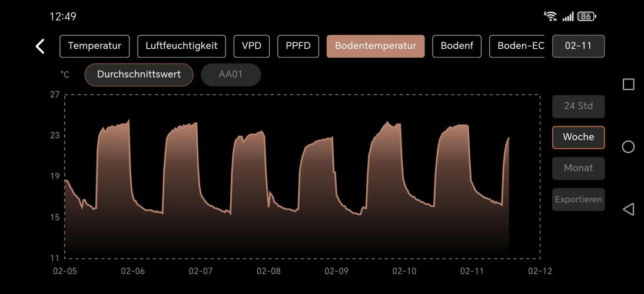Open the VPD tab

(251, 46)
